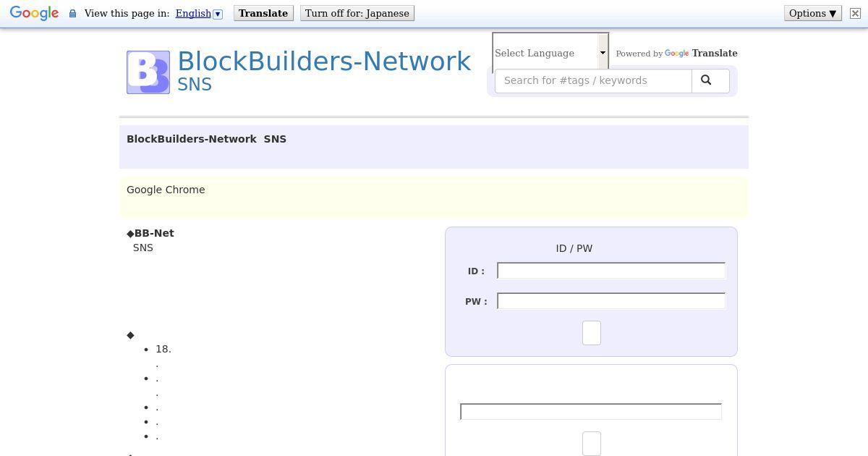The image size is (868, 456).
Task: Click the "Google Chrome" notice text
Action: click(166, 190)
